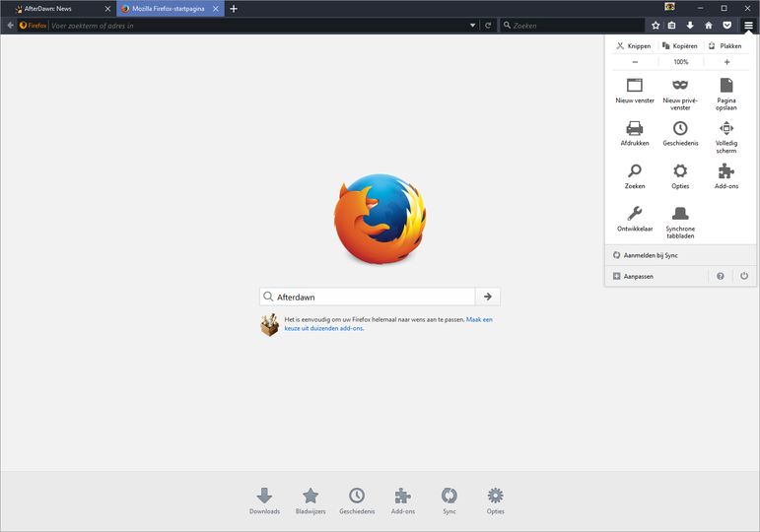The image size is (760, 532).
Task: Close the AfterDawn: News tab
Action: pyautogui.click(x=107, y=9)
